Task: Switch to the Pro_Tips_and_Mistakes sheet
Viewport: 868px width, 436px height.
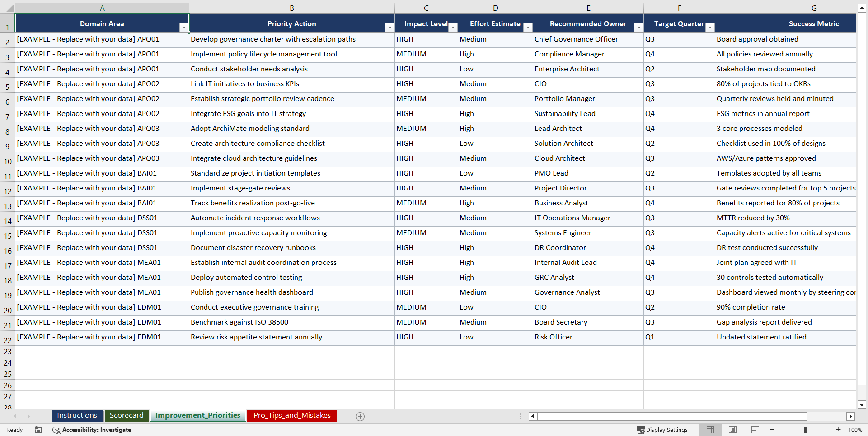Action: [x=291, y=415]
